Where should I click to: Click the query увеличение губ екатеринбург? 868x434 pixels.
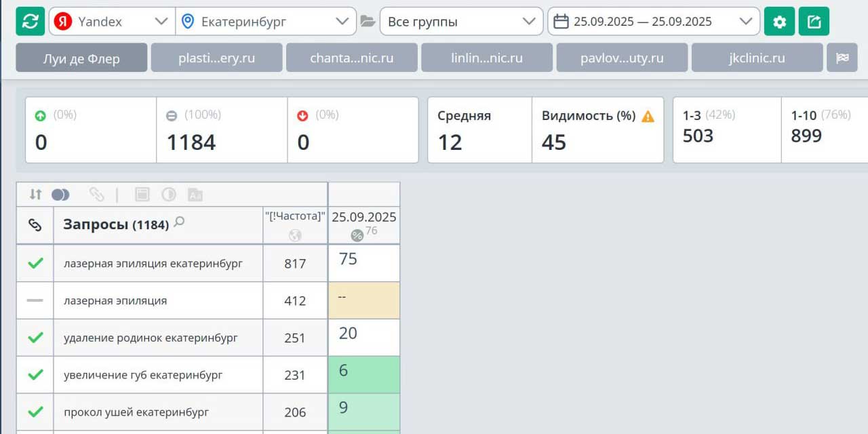(x=143, y=375)
